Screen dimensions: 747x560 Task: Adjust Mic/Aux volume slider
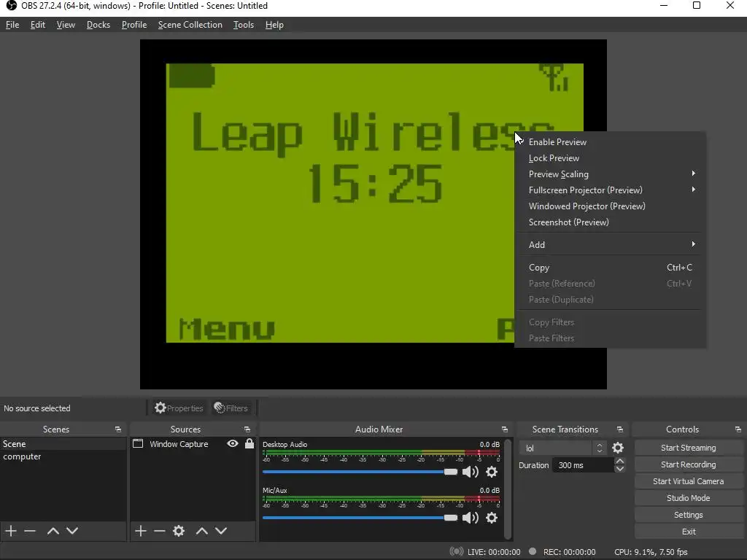point(360,518)
